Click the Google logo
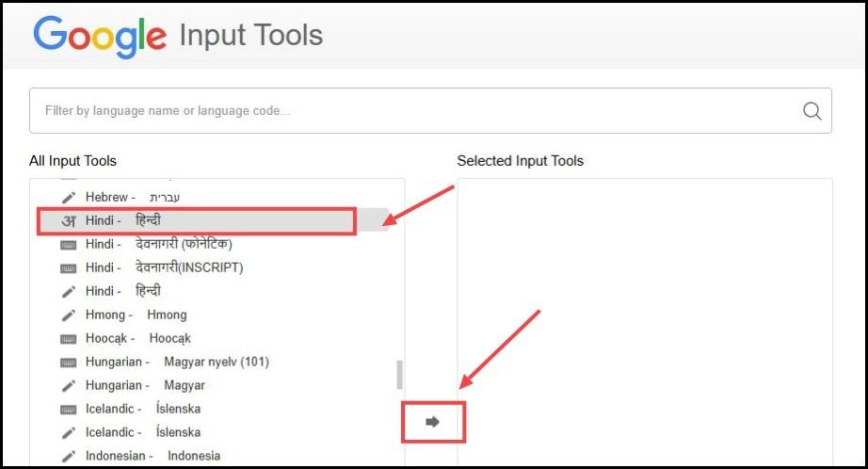The image size is (868, 469). 100,36
